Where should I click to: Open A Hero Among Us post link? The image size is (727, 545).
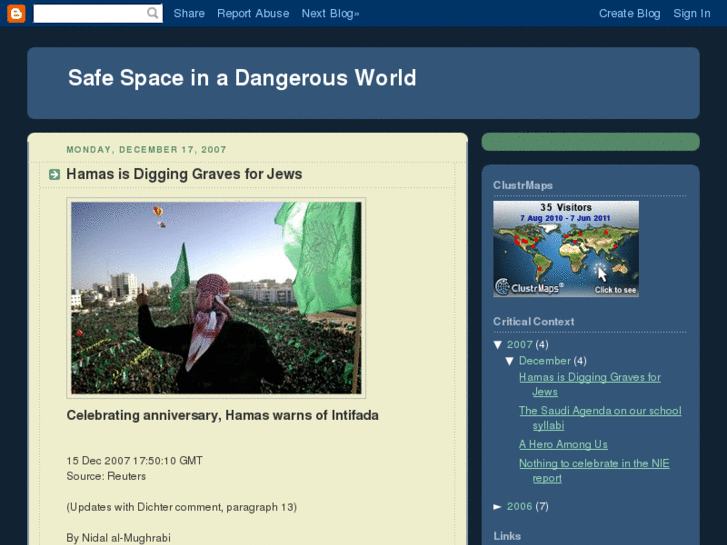pyautogui.click(x=563, y=444)
